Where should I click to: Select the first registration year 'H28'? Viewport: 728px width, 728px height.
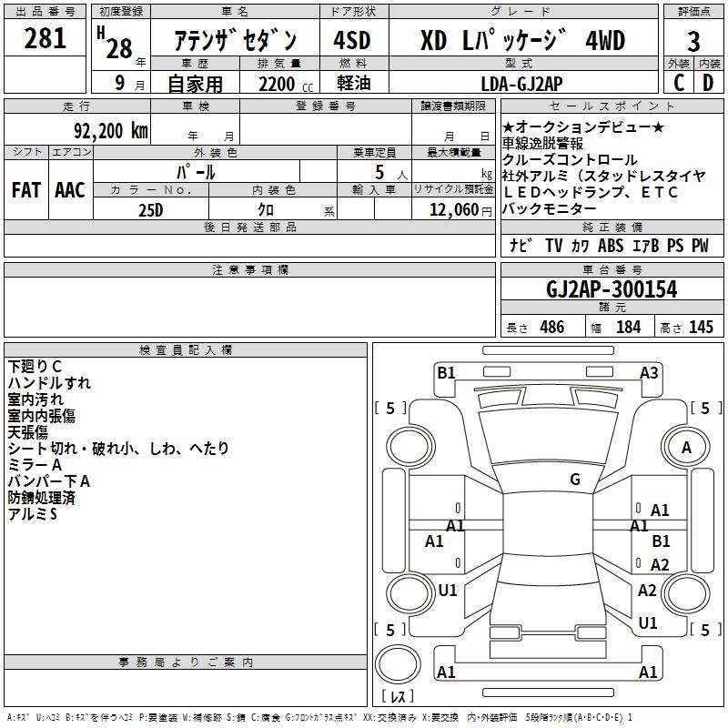[116, 43]
